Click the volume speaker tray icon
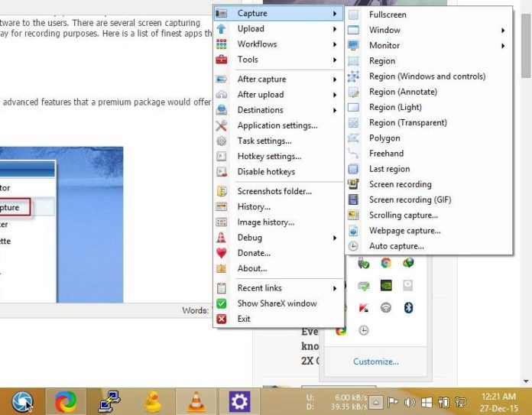The height and width of the screenshot is (415, 532). [410, 403]
